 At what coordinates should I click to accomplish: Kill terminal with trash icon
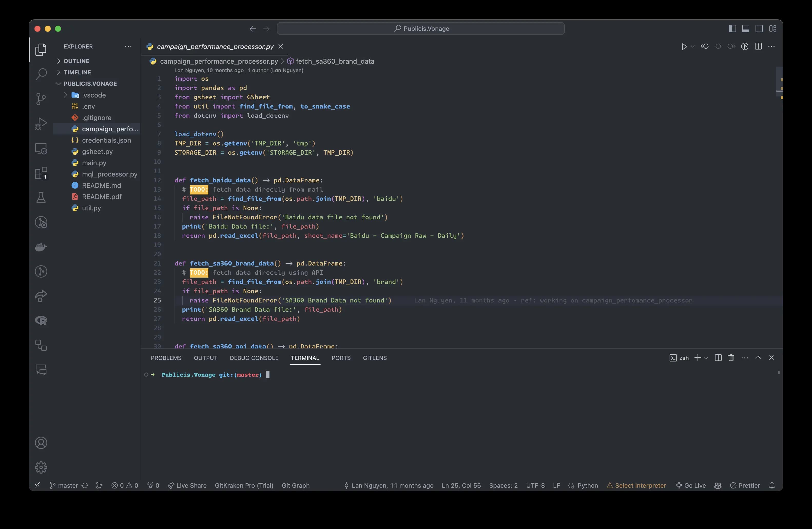(x=731, y=358)
